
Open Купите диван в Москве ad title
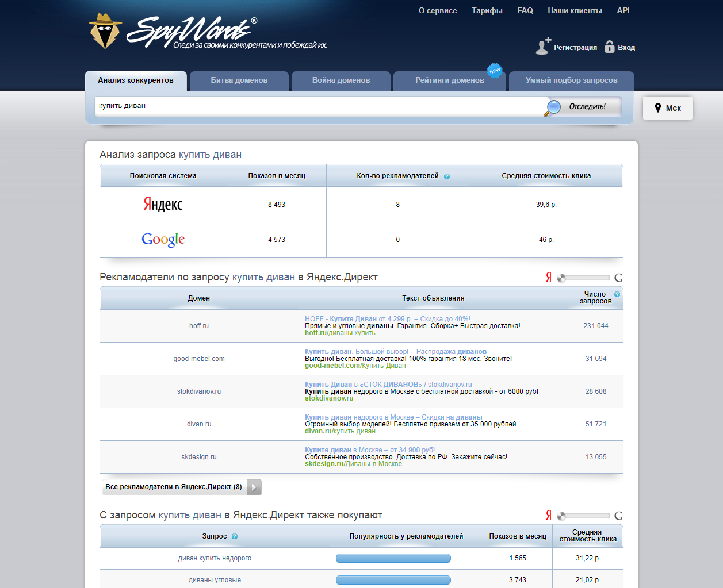[x=370, y=450]
